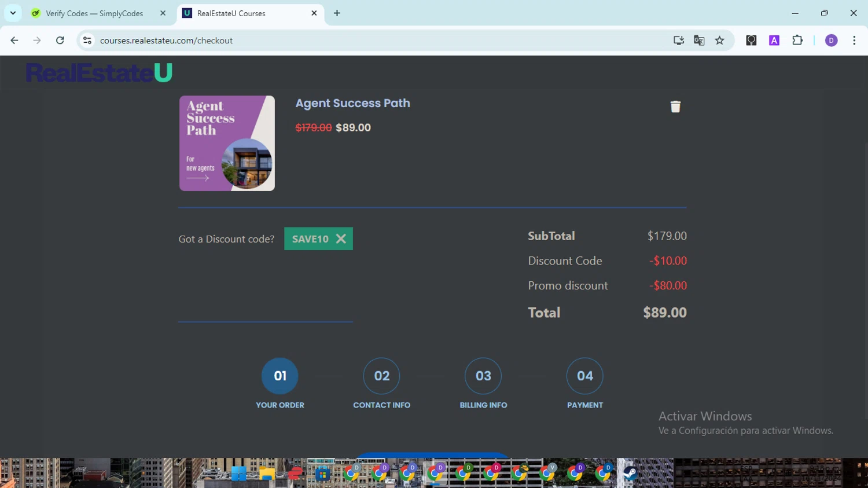Delete Agent Success Path with trash icon
Viewport: 868px width, 488px height.
click(675, 107)
